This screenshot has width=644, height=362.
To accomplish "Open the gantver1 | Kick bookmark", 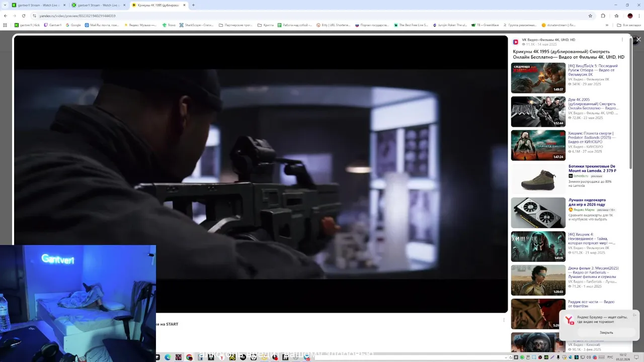I will pos(27,25).
